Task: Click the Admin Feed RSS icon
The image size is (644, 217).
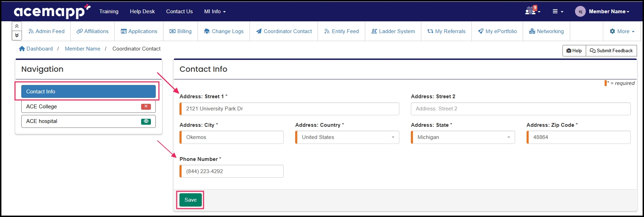Action: pyautogui.click(x=31, y=31)
